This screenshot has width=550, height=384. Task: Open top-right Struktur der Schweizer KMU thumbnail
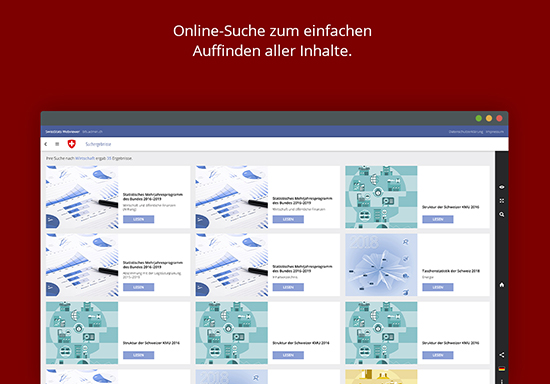pos(381,197)
